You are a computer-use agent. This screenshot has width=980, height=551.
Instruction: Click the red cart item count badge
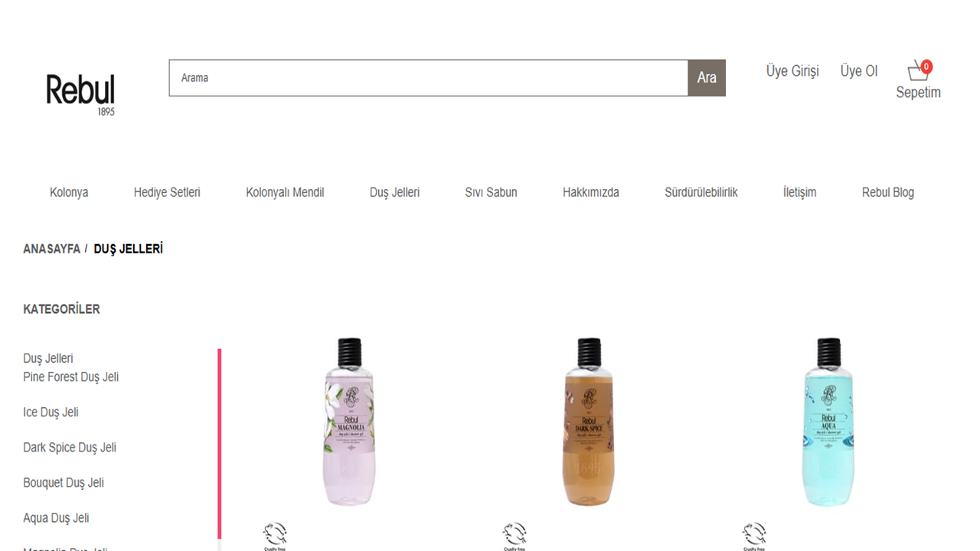point(926,67)
